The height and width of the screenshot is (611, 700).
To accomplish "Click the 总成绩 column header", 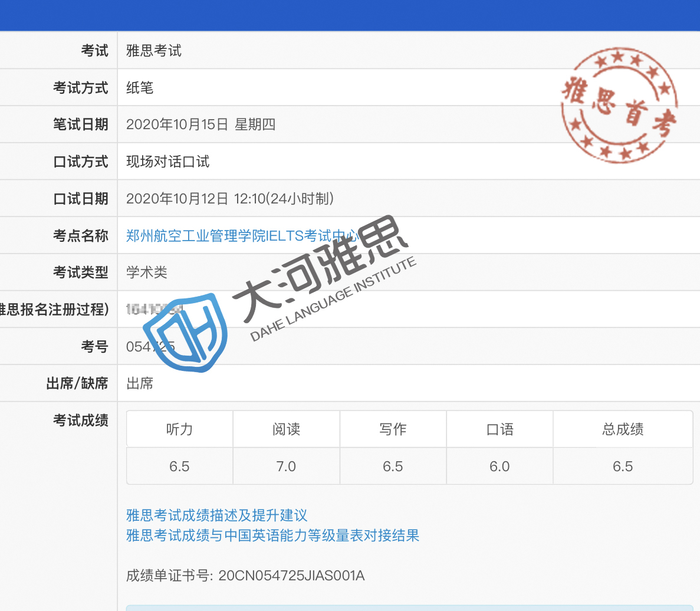I will click(623, 429).
